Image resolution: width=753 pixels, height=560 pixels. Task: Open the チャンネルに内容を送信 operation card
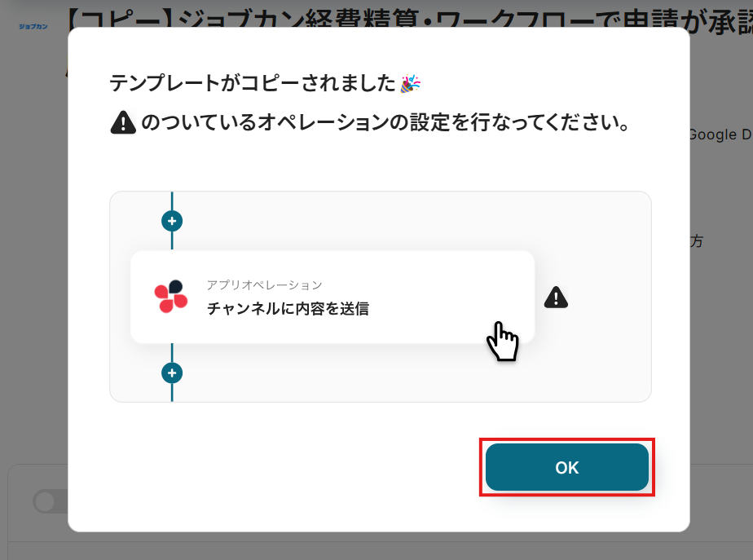click(x=332, y=297)
